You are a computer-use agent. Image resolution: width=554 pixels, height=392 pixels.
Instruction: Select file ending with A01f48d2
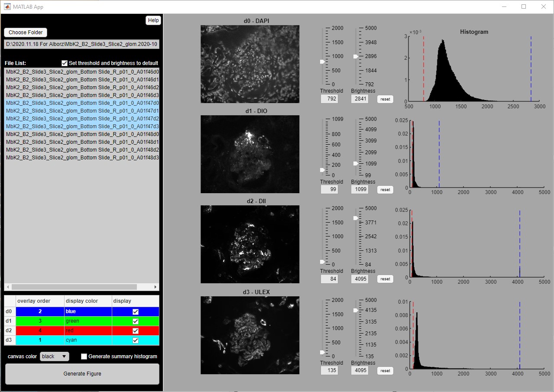(82, 150)
